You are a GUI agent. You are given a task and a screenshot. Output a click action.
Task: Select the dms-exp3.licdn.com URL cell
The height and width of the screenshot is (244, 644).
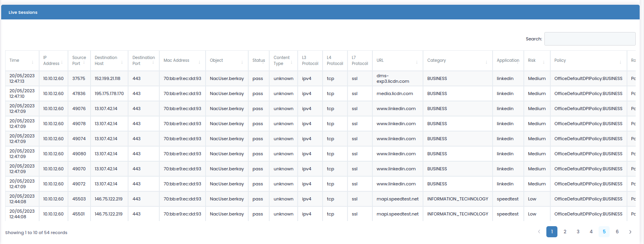393,78
